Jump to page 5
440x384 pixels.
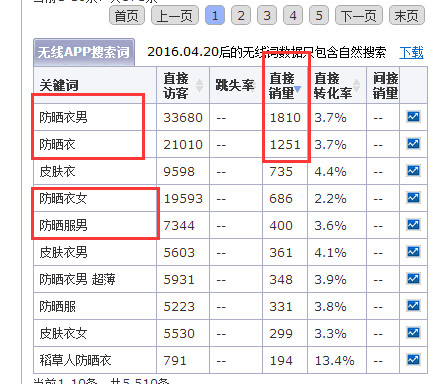(319, 16)
